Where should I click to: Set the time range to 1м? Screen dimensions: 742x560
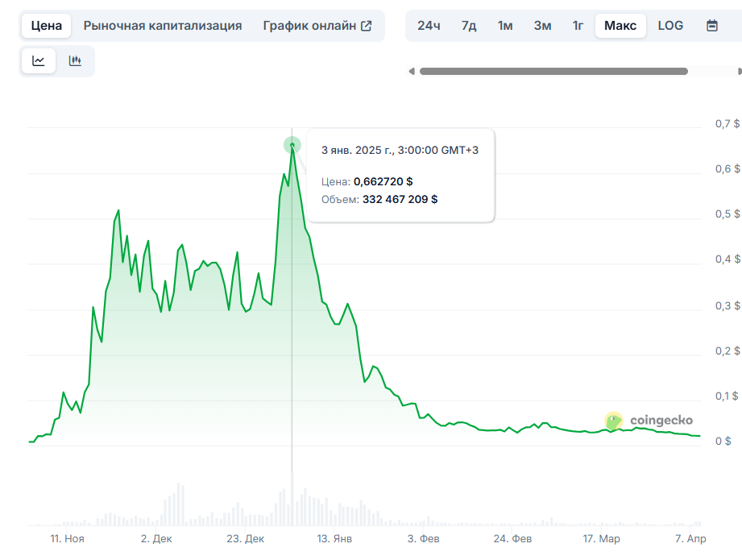[505, 26]
